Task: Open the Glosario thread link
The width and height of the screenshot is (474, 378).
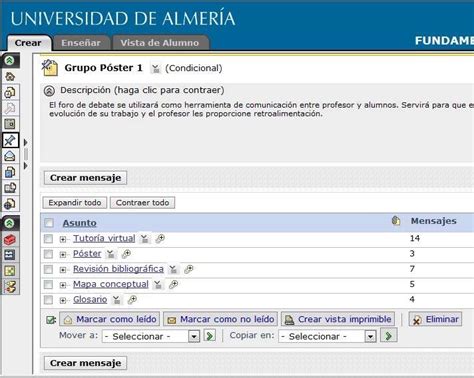Action: pyautogui.click(x=90, y=300)
